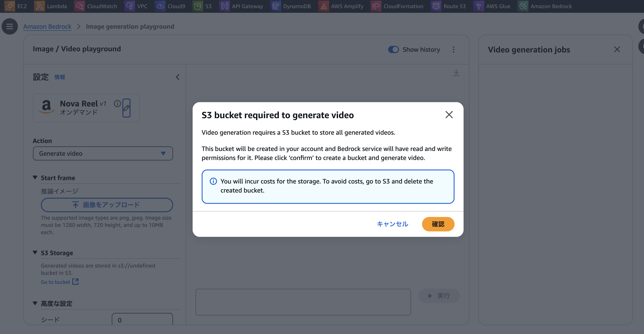Click the Nova Reel info icon
The height and width of the screenshot is (334, 644).
117,103
